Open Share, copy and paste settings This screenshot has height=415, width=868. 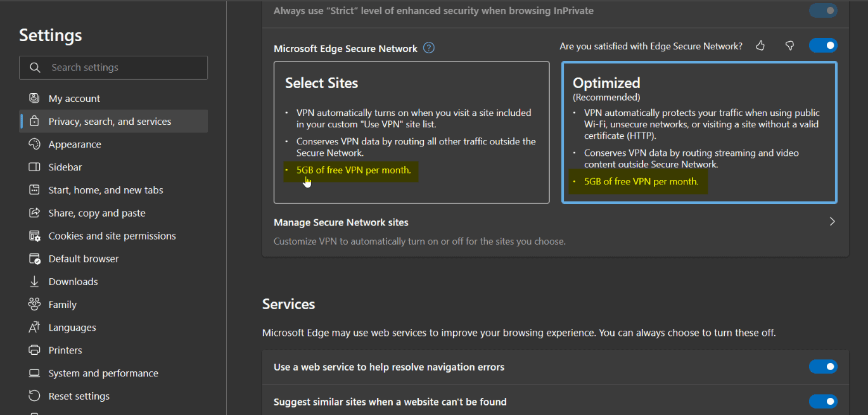(x=113, y=213)
